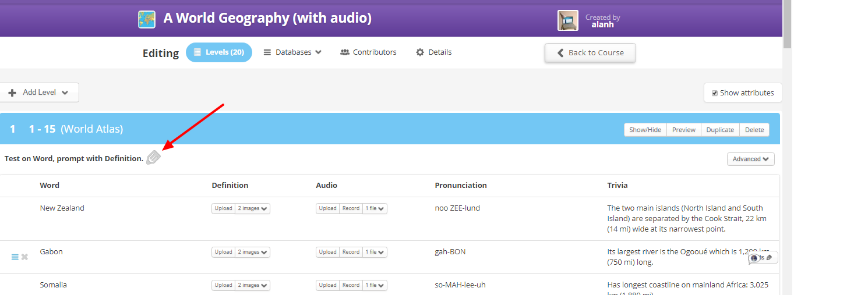Screen dimensions: 868x295
Task: Click pronunciation gah-BON
Action: tap(450, 251)
